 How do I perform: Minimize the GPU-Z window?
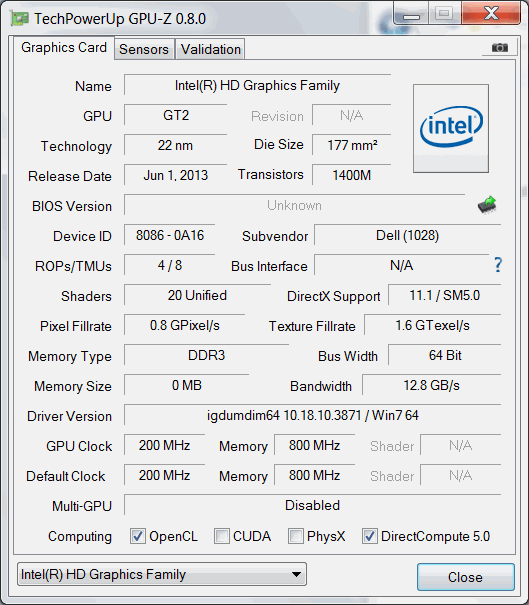pos(411,15)
